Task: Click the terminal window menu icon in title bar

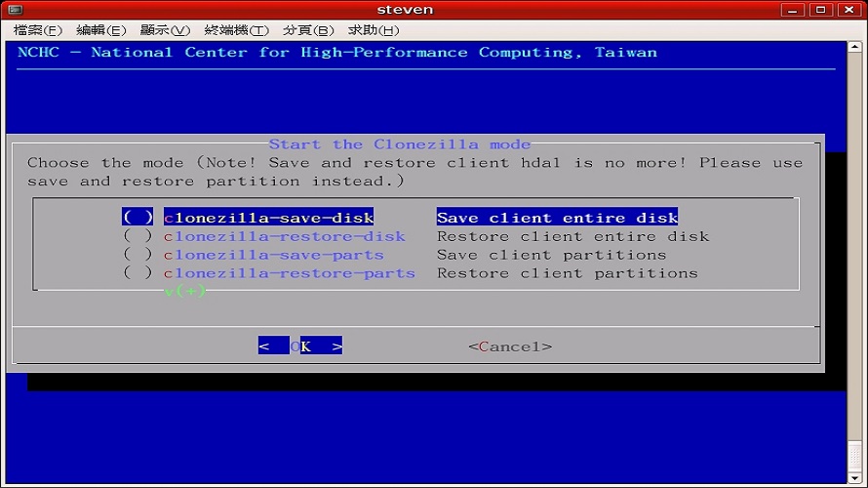Action: [16, 10]
